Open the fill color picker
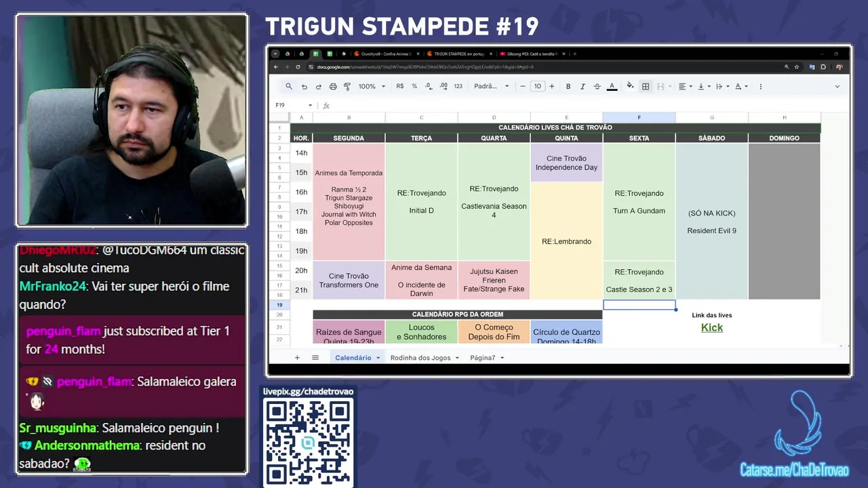The image size is (868, 488). click(630, 86)
